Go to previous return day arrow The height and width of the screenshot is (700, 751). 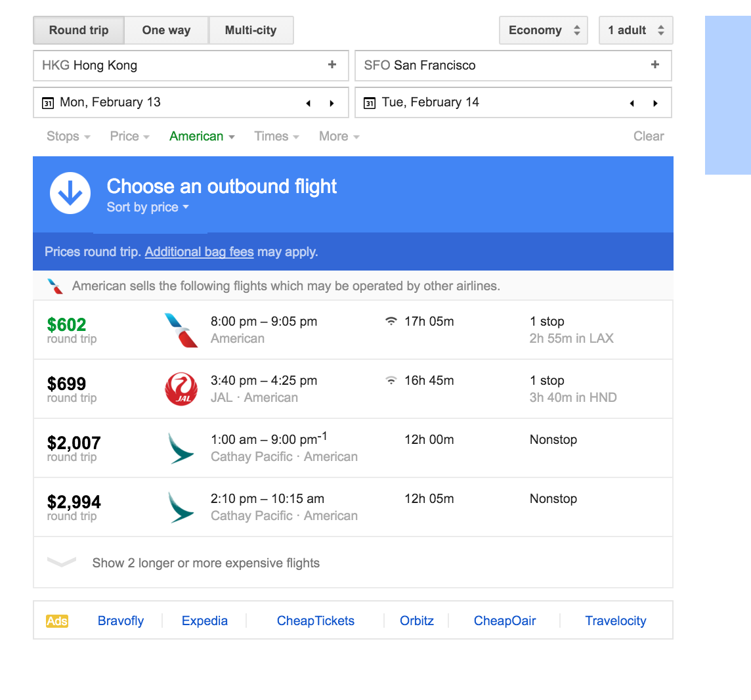coord(632,103)
